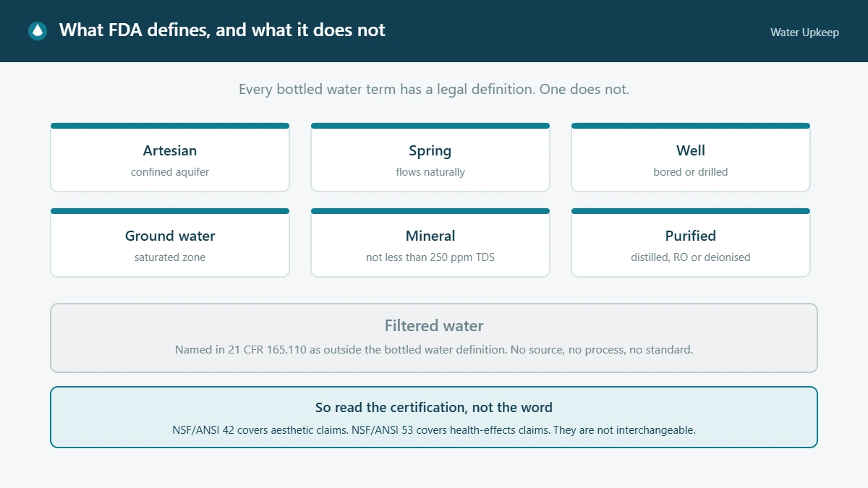Screen dimensions: 868x488
Task: Click 'saturated zone' description text
Action: point(170,257)
